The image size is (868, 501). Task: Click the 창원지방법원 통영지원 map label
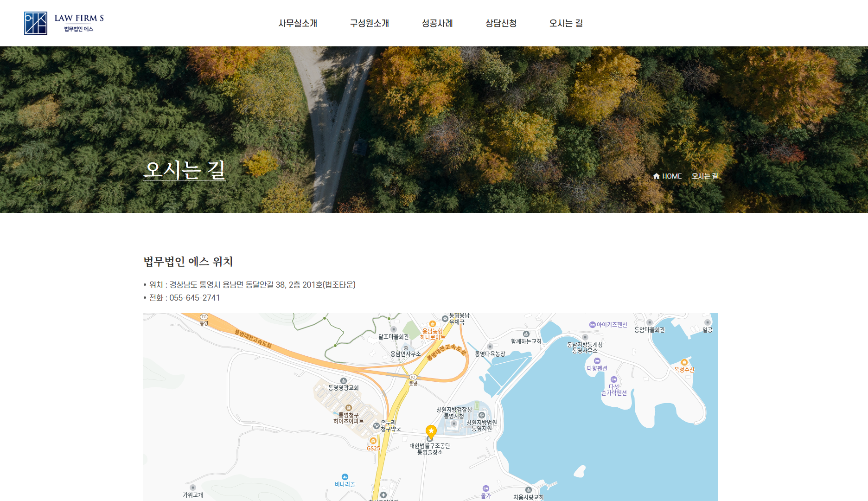[482, 425]
